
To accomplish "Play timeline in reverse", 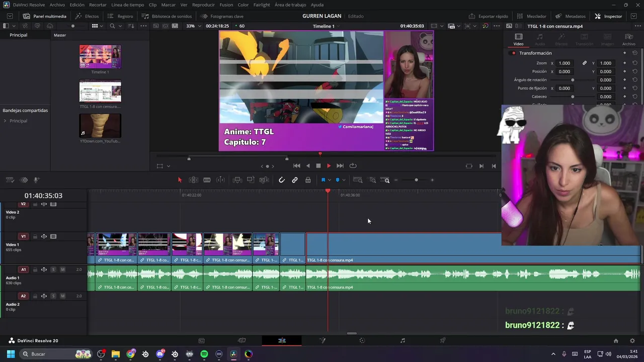I will 308,166.
